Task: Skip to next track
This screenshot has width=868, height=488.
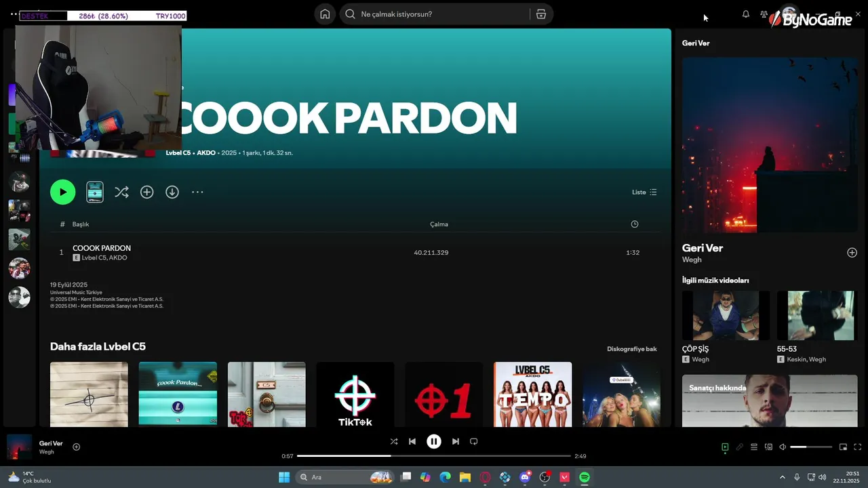Action: tap(456, 441)
